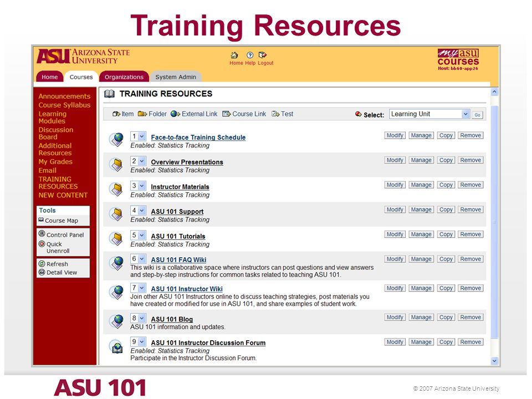Click the folder icon for Instructor Materials

click(117, 190)
